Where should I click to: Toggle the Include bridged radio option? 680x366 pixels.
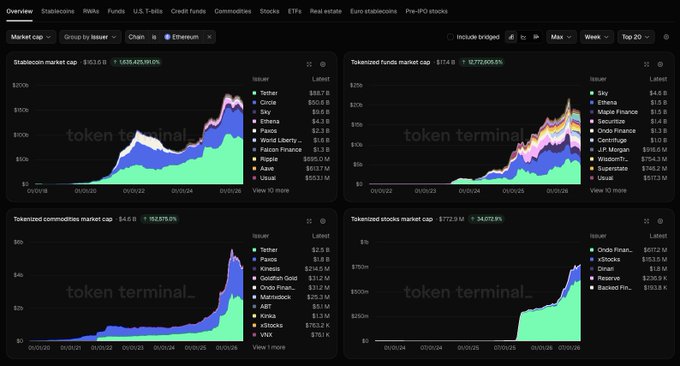click(x=450, y=37)
